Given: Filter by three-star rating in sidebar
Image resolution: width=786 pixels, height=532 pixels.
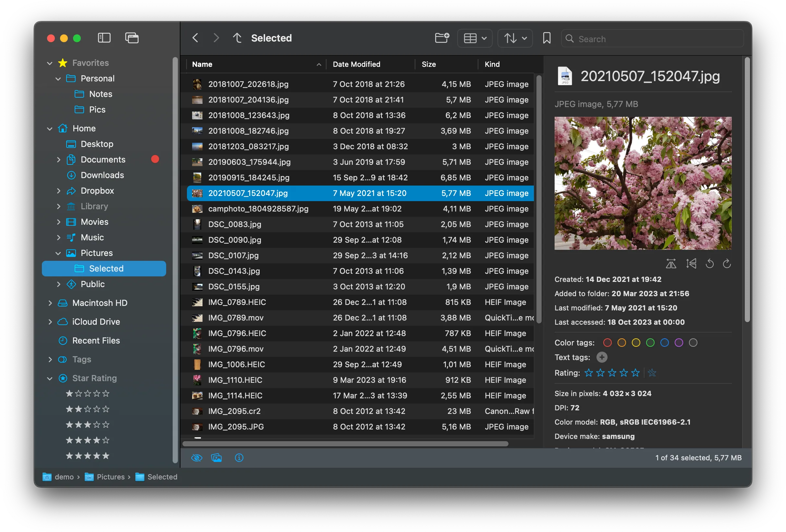Looking at the screenshot, I should click(88, 425).
